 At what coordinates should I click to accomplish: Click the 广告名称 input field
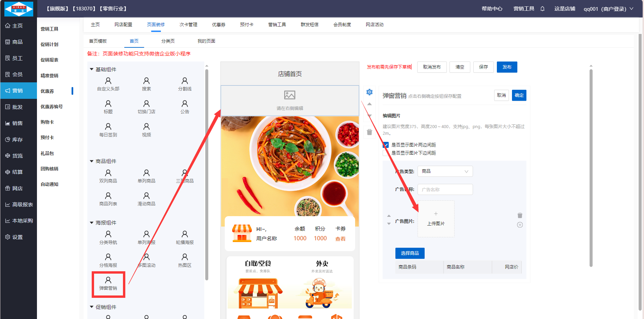(x=445, y=190)
